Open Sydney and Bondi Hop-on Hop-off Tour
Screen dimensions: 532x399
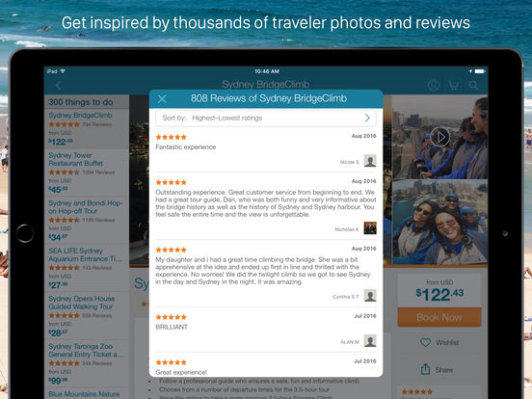pos(87,220)
